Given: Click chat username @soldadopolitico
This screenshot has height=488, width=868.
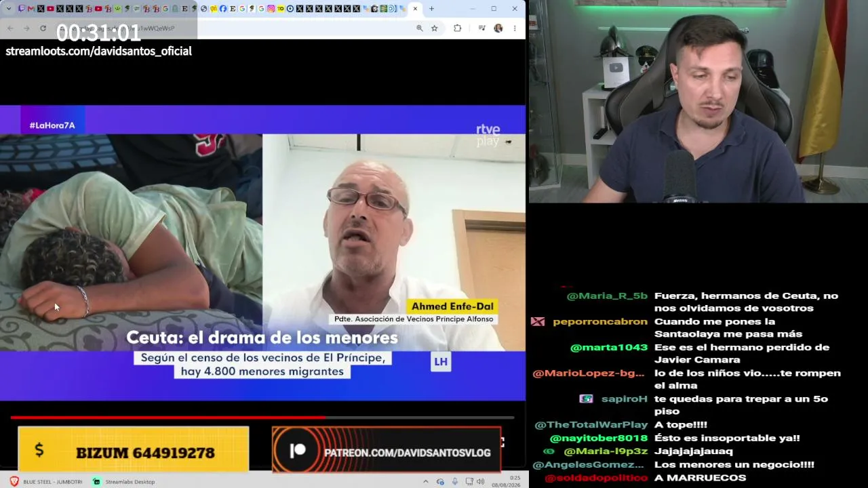Looking at the screenshot, I should [596, 478].
